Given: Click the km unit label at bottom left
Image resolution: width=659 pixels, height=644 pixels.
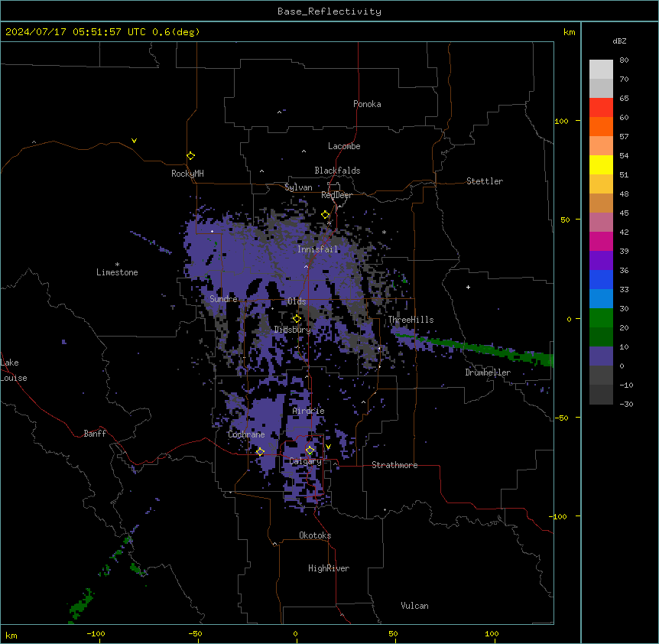Looking at the screenshot, I should click(11, 635).
